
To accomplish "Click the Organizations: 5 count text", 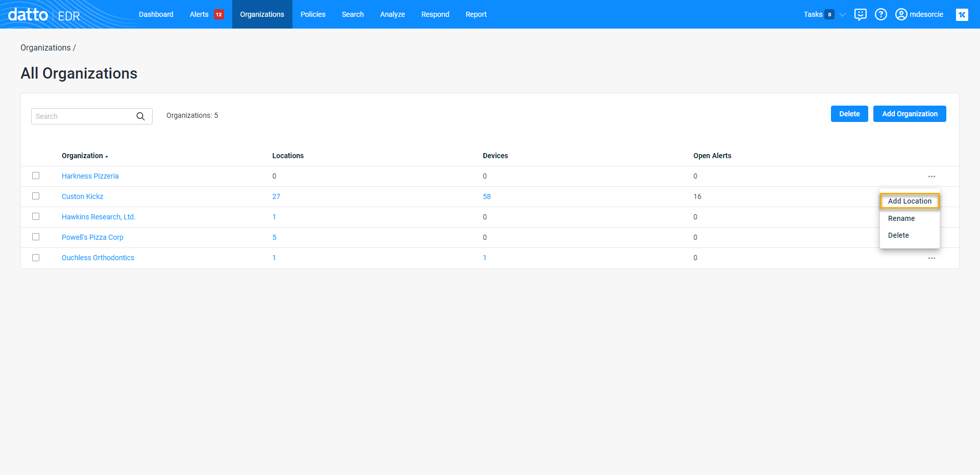I will (x=192, y=115).
